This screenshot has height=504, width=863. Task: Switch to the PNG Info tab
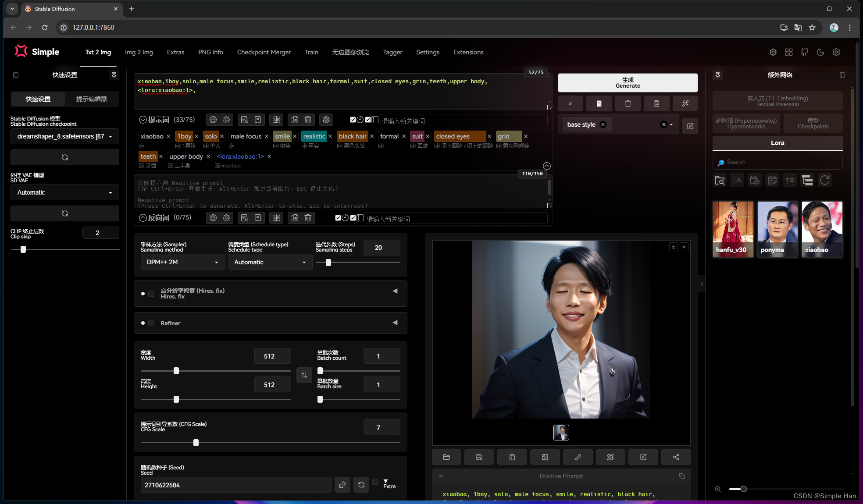point(210,52)
